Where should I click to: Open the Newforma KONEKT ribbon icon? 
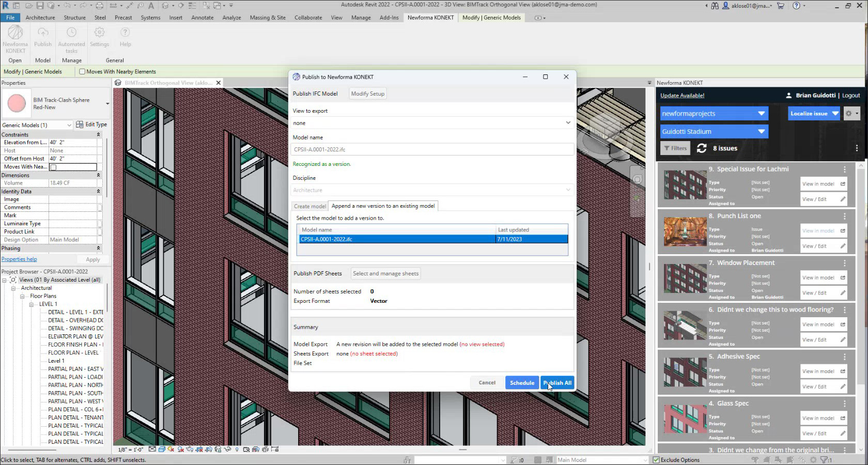[x=15, y=39]
